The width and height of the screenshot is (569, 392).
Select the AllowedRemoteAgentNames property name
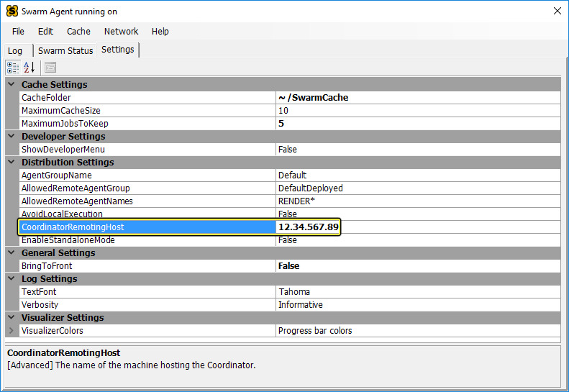(x=147, y=201)
